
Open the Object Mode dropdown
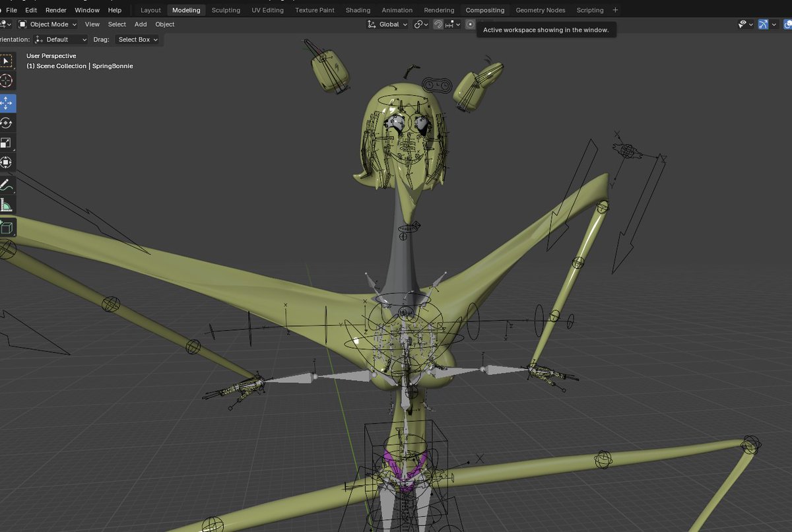point(48,24)
